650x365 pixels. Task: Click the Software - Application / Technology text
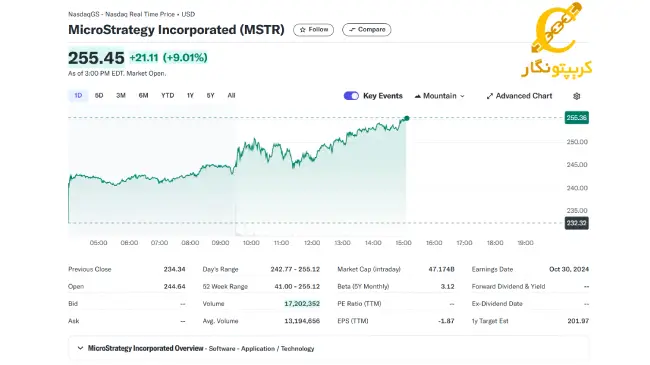(262, 349)
